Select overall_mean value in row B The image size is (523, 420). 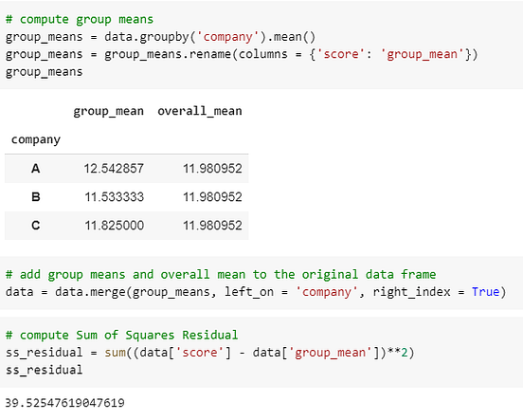click(x=212, y=197)
